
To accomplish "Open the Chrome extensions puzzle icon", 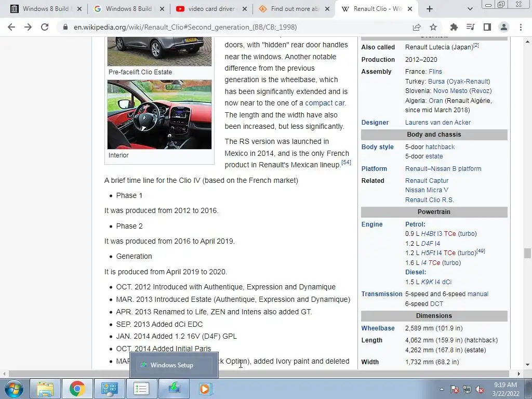I will (454, 27).
